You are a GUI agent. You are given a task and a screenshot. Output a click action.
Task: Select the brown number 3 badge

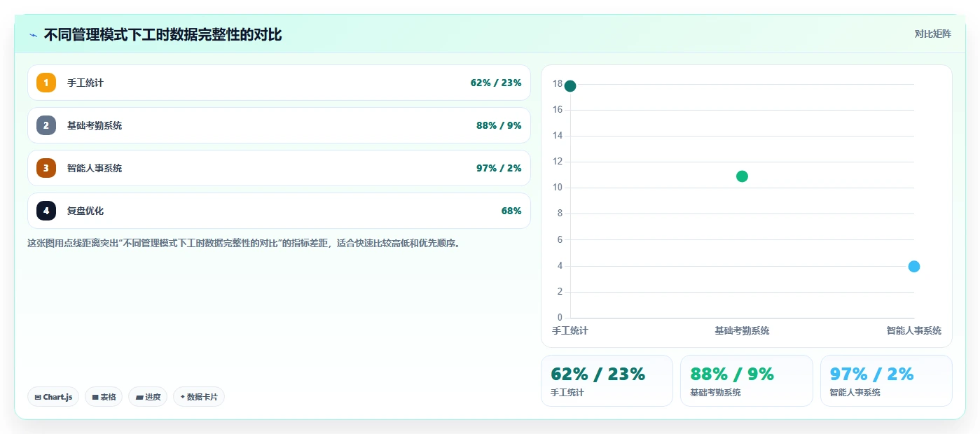click(x=46, y=168)
